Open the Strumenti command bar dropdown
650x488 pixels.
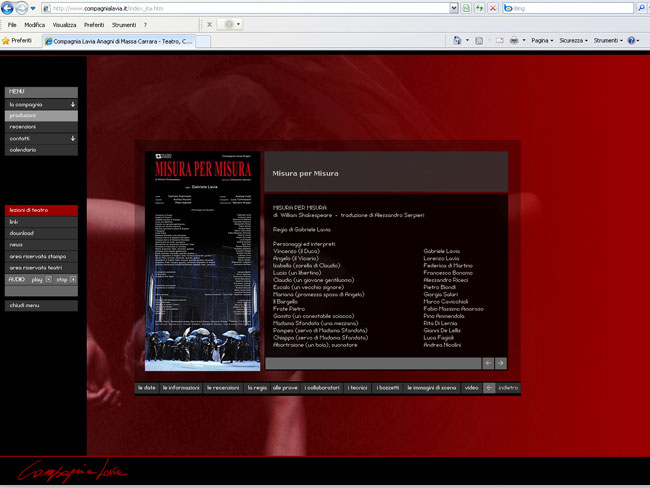(608, 41)
